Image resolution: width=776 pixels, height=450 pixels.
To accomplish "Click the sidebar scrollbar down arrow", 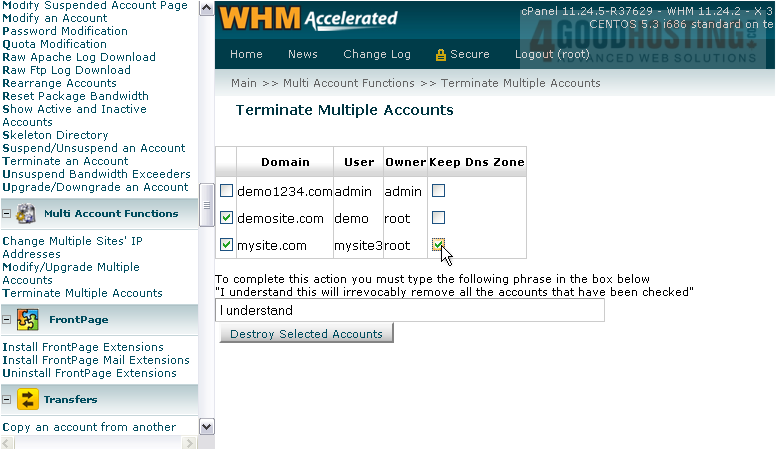I will 207,427.
